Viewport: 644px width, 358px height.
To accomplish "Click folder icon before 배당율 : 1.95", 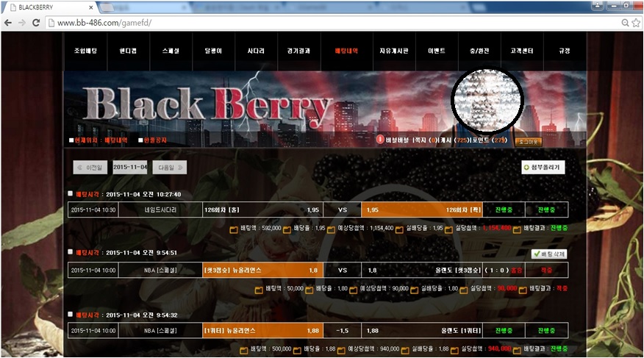I will click(287, 229).
